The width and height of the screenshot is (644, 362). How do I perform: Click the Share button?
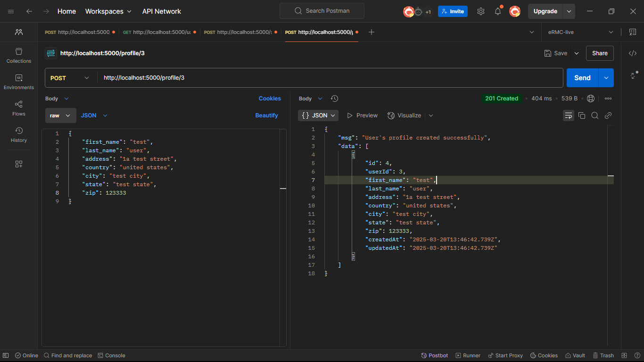(600, 53)
